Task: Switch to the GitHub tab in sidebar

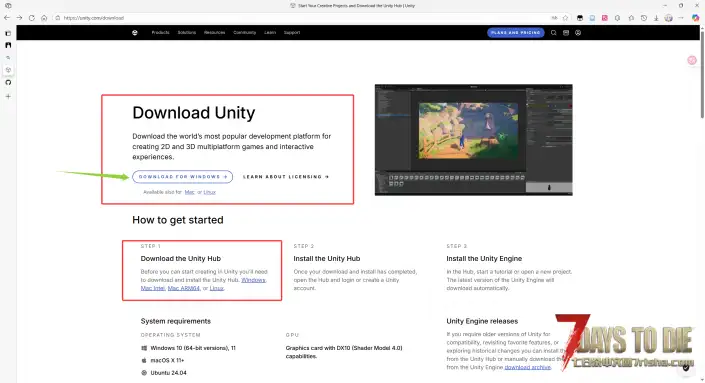Action: point(8,83)
